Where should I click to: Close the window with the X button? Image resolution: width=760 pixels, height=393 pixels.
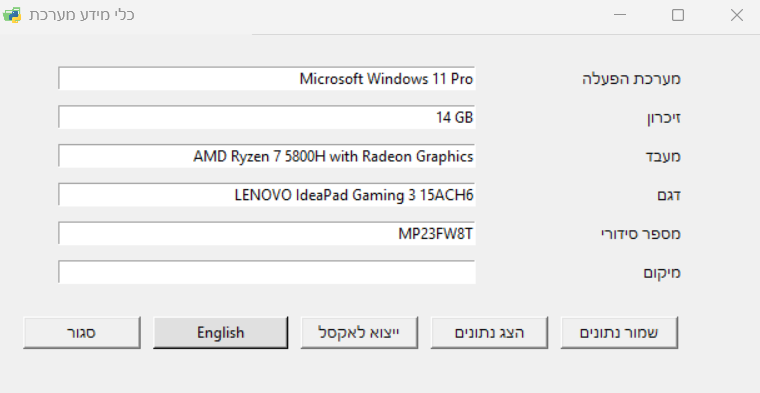click(737, 15)
